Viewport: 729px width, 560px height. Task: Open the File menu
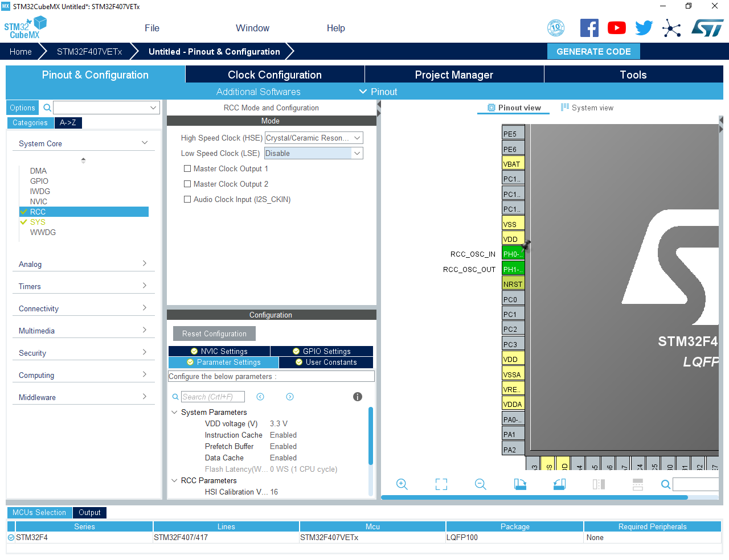tap(152, 28)
